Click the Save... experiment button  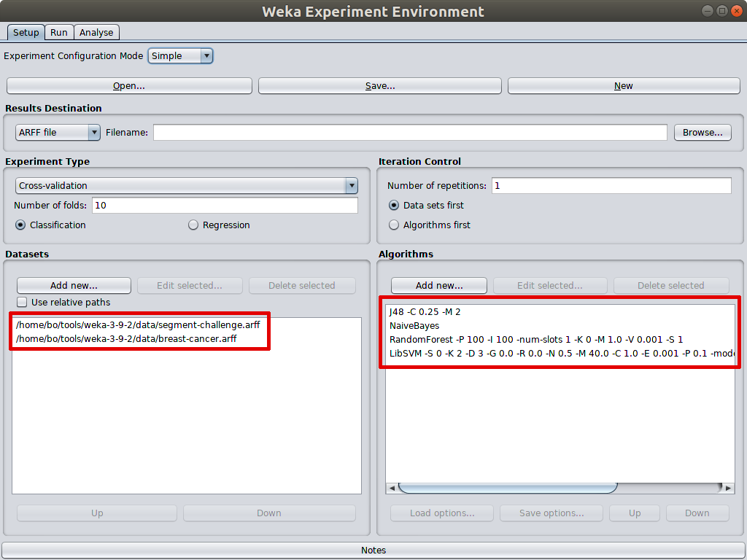(x=379, y=86)
